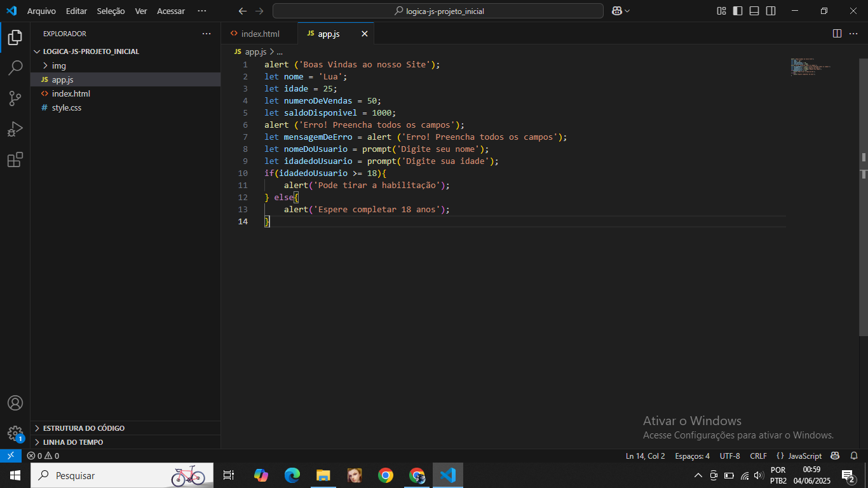Open style.css in the file explorer

125,107
